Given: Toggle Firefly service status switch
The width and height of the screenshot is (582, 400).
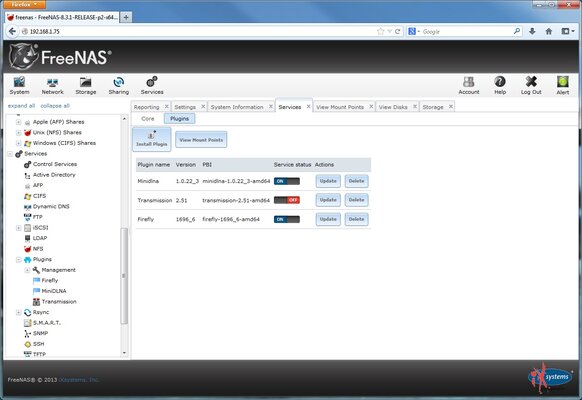Looking at the screenshot, I should pyautogui.click(x=287, y=219).
